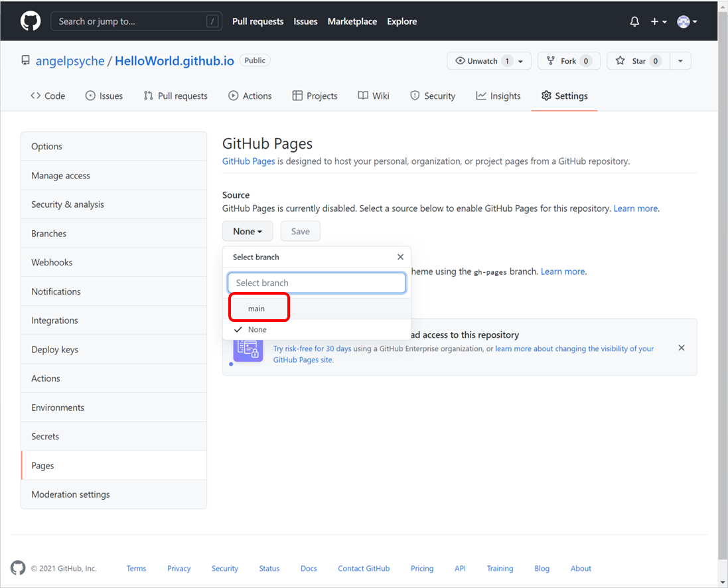Click the repository icon beside angelpsyche
Viewport: 728px width, 588px height.
point(25,60)
